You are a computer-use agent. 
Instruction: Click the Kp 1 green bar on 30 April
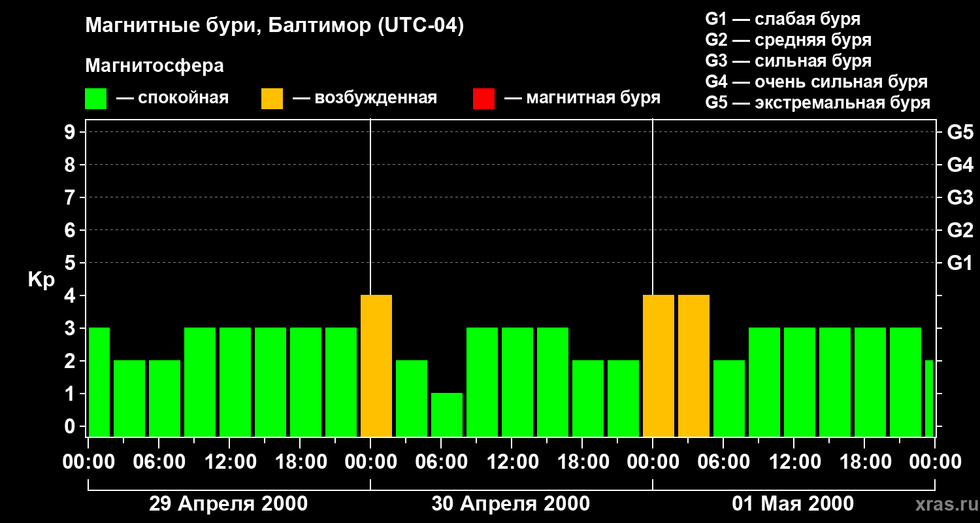click(447, 415)
